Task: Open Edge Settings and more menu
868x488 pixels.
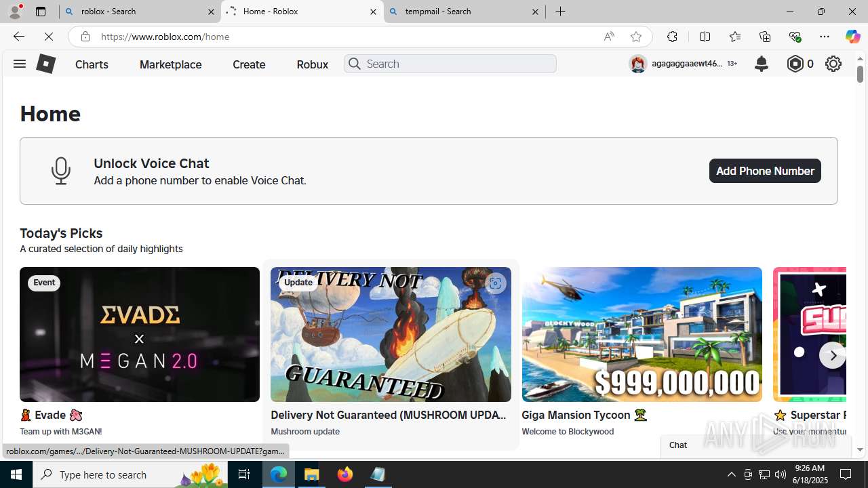Action: [x=825, y=37]
